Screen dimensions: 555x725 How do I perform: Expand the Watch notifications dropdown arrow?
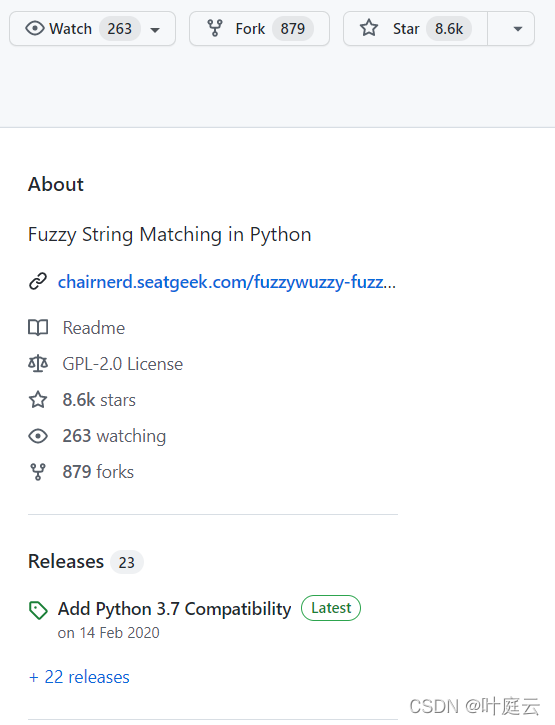155,30
